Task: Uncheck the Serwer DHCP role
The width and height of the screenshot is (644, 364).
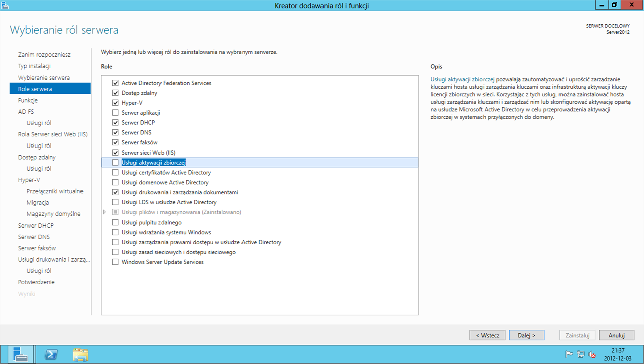Action: coord(116,122)
